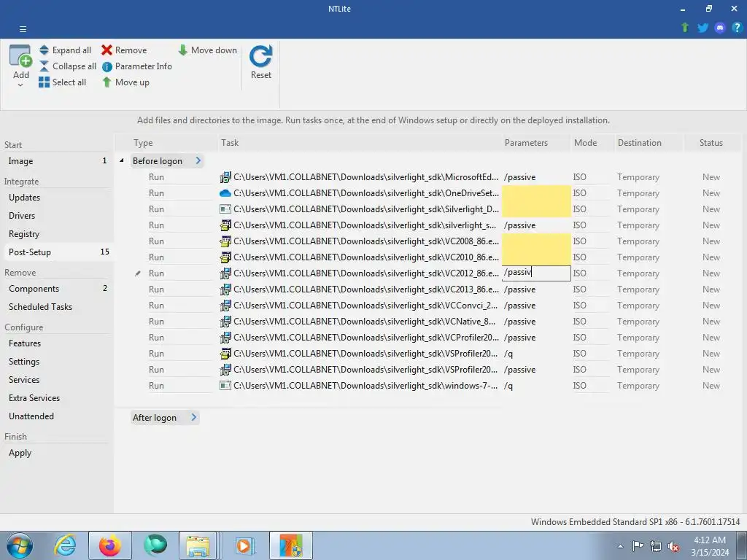Open Firefox from the taskbar

click(110, 545)
